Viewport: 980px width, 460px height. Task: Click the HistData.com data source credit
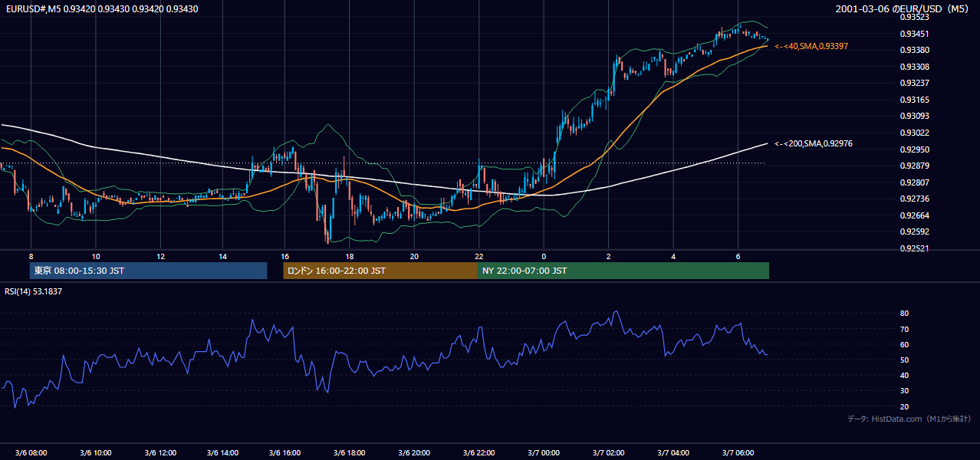point(909,419)
